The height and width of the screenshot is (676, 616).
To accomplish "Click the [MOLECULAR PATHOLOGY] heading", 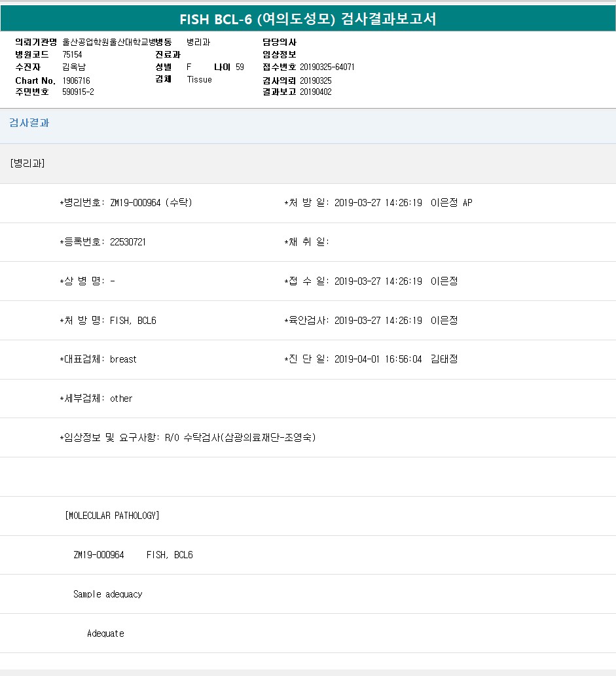I will [112, 516].
